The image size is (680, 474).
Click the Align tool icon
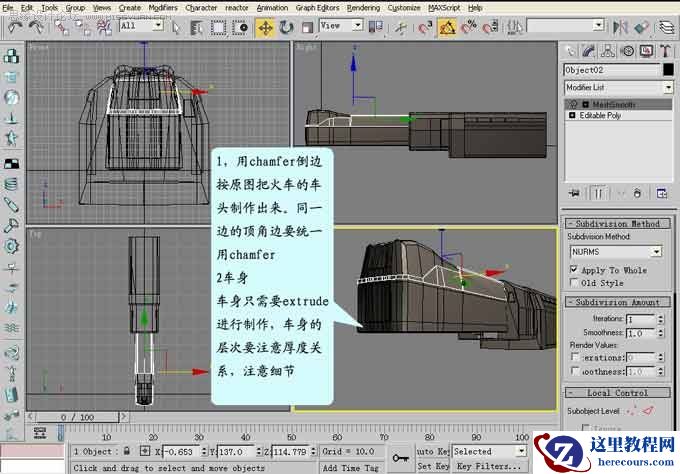(x=641, y=27)
